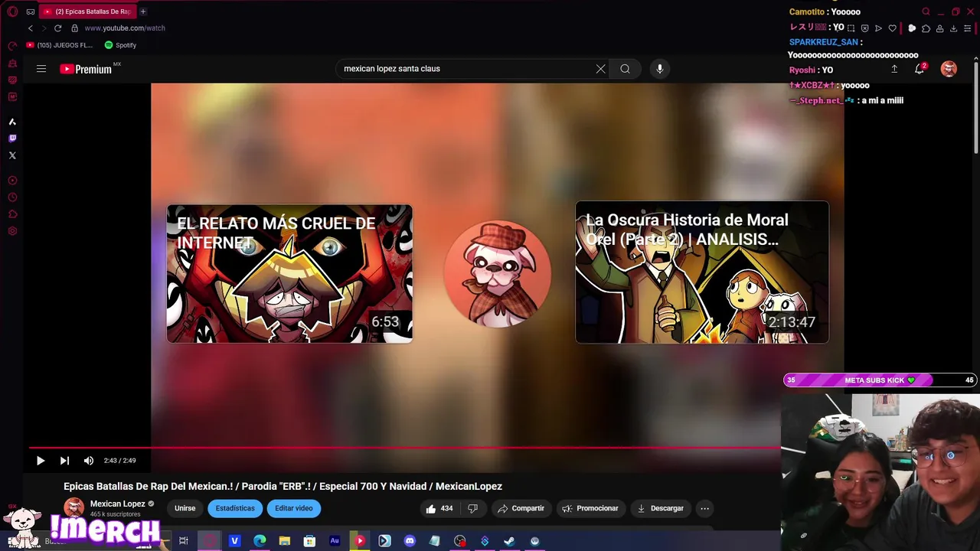Screen dimensions: 980x551
Task: Open the YouTube hamburger guide menu
Action: coord(41,69)
